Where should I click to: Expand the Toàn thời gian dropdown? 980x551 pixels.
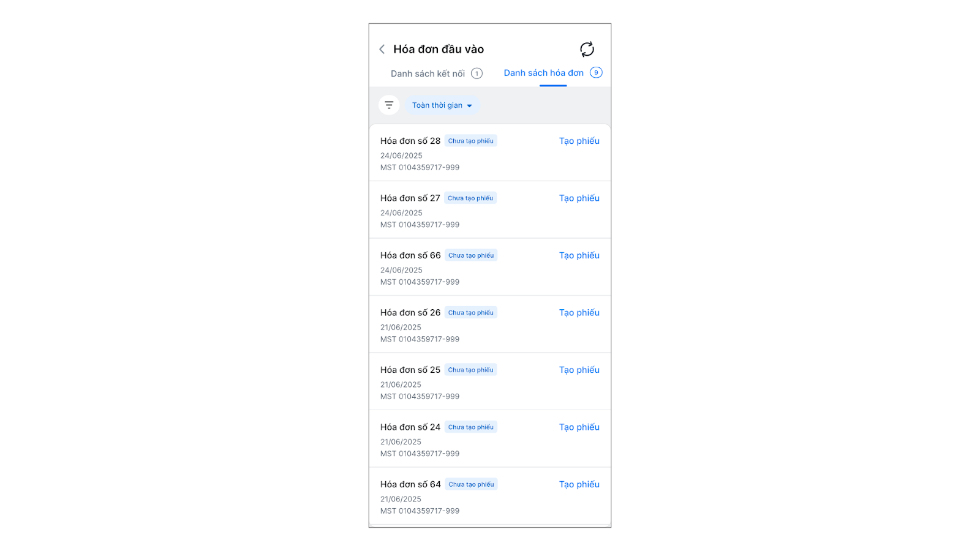tap(442, 105)
